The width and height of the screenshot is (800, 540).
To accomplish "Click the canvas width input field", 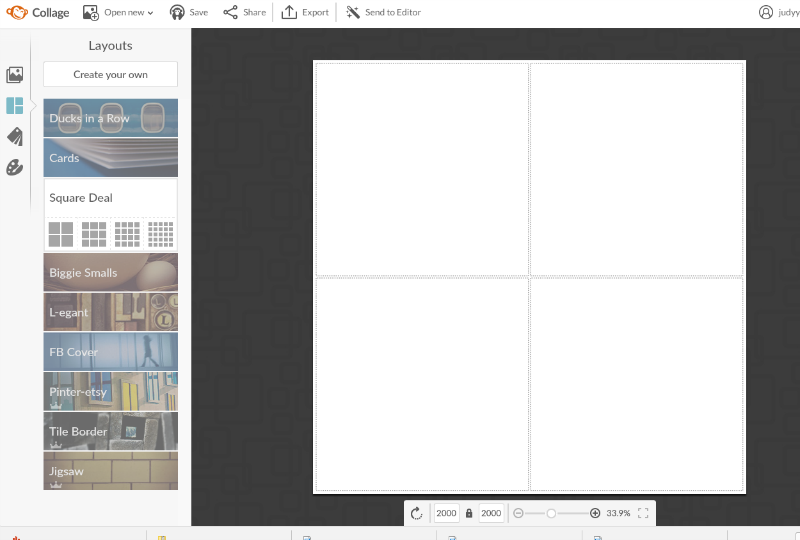I will point(446,513).
